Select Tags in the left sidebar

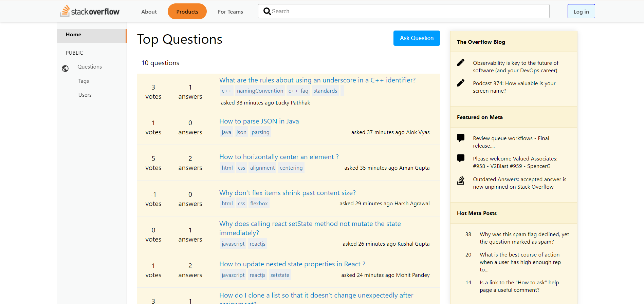[84, 81]
